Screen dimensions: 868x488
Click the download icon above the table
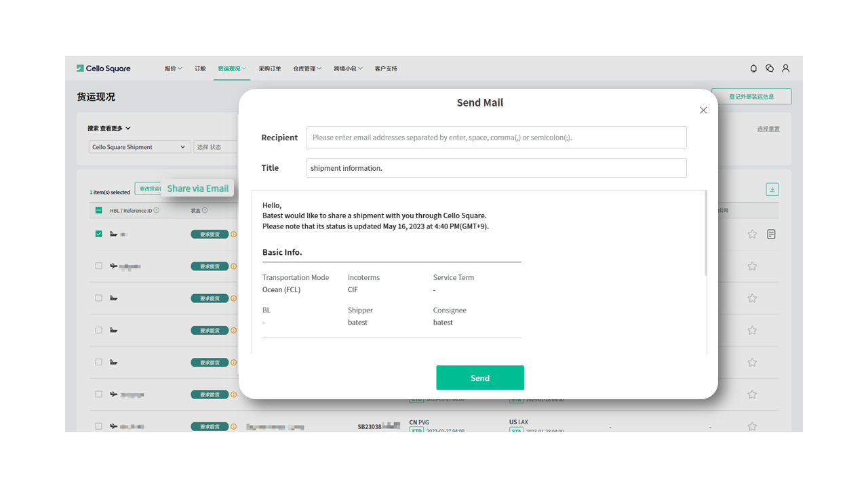pyautogui.click(x=772, y=190)
